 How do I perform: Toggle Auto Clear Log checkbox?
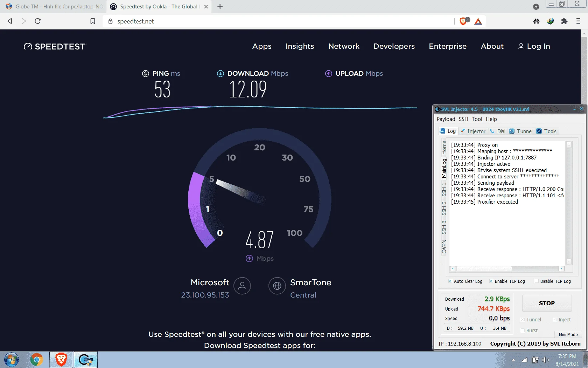coord(450,281)
